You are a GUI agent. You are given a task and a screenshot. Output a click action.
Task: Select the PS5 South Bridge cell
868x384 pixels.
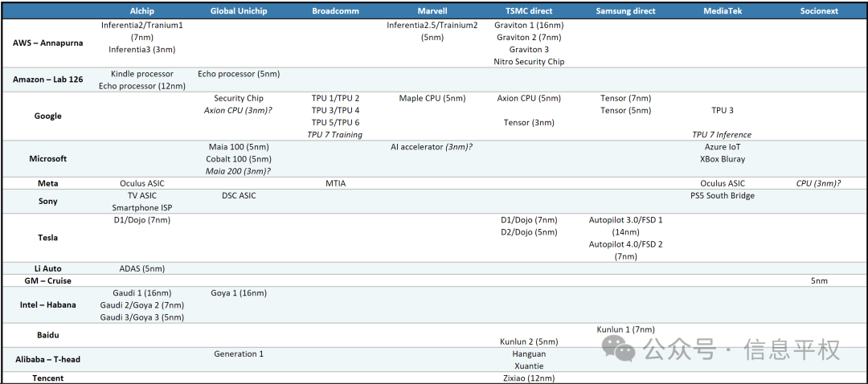722,195
